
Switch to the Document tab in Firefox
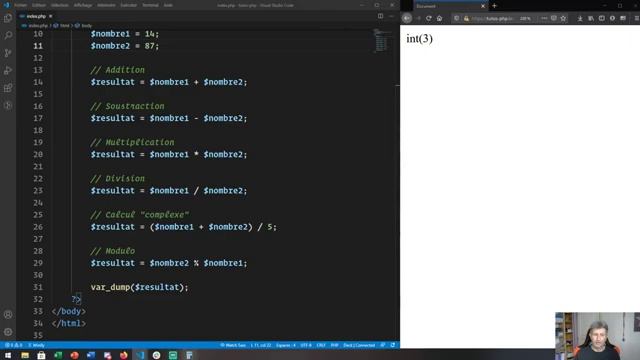click(x=447, y=6)
